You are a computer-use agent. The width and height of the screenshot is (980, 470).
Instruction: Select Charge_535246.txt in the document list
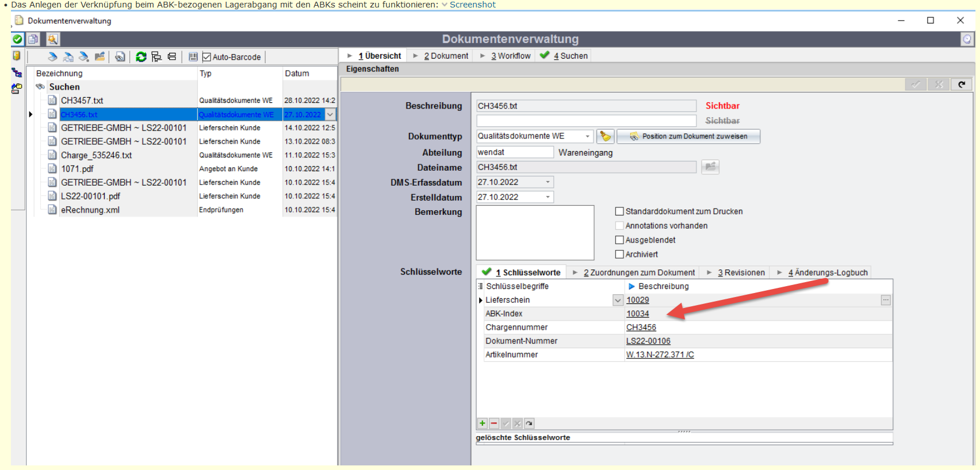point(96,155)
